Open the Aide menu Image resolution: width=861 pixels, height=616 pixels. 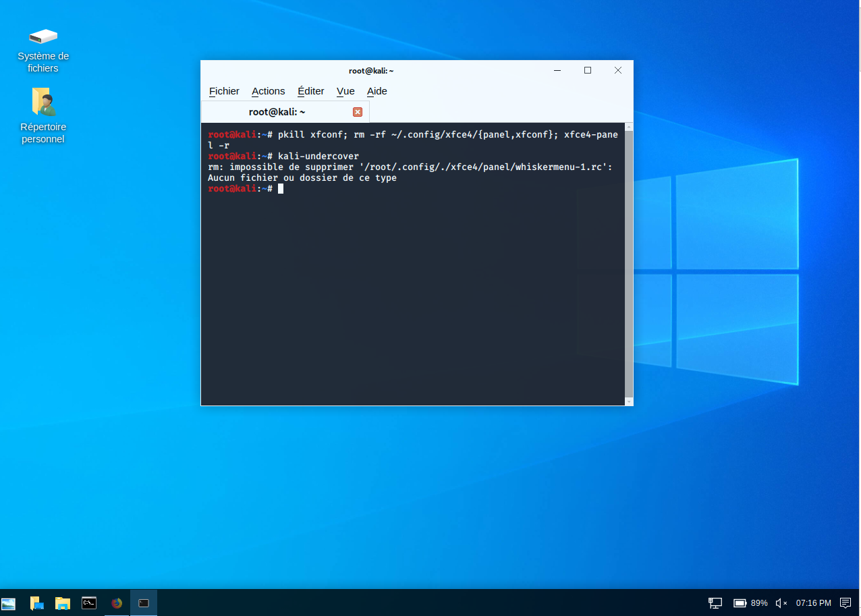tap(377, 91)
